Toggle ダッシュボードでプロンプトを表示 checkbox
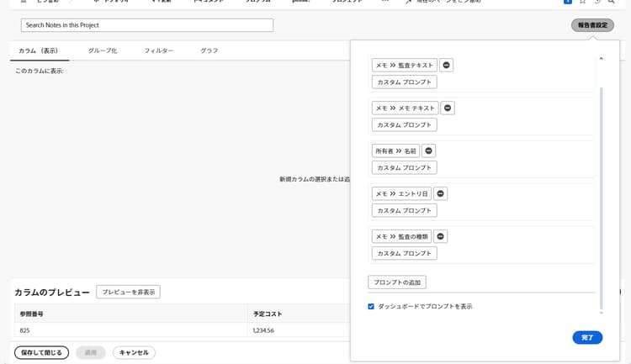Image resolution: width=631 pixels, height=364 pixels. click(371, 307)
